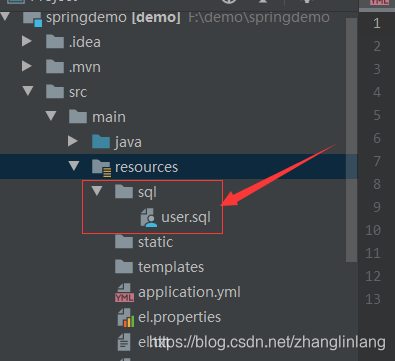
Task: Select the java tree entry
Action: (128, 142)
